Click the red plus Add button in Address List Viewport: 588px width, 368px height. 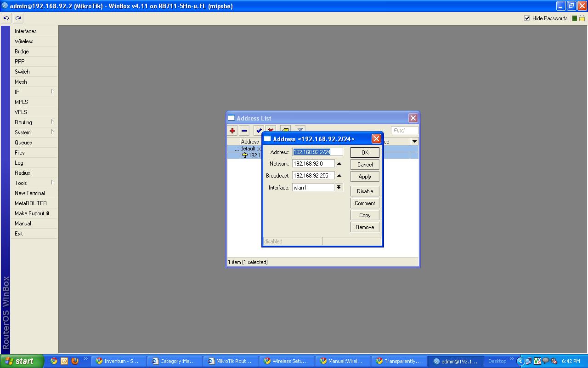(232, 131)
